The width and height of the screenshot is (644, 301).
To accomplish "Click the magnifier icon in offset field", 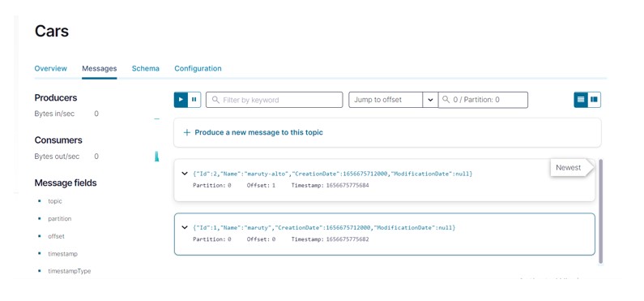I will [446, 100].
